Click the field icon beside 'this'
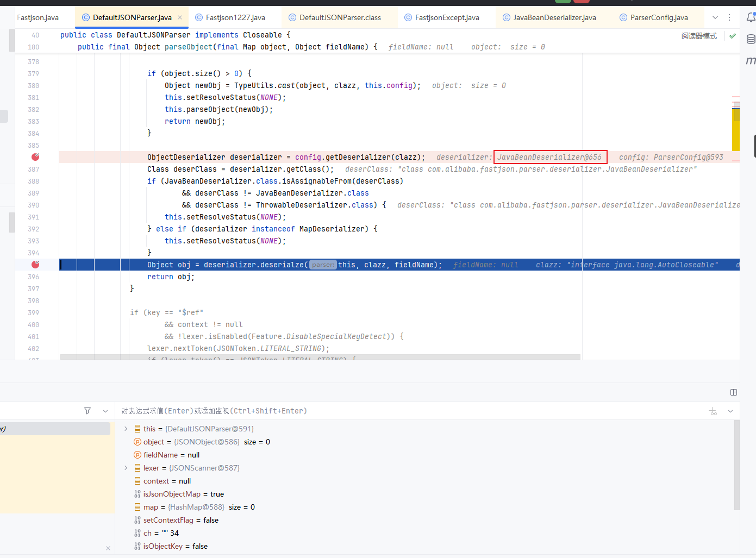 pos(138,429)
